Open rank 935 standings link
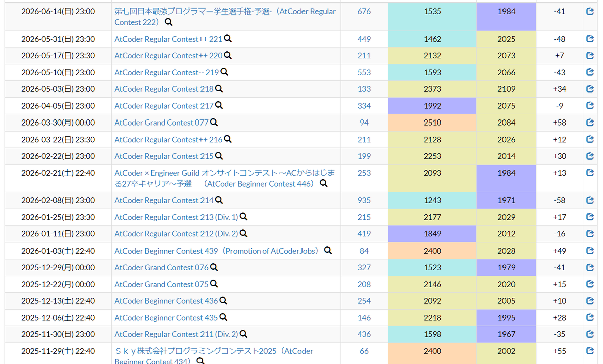The width and height of the screenshot is (603, 364). coord(364,200)
